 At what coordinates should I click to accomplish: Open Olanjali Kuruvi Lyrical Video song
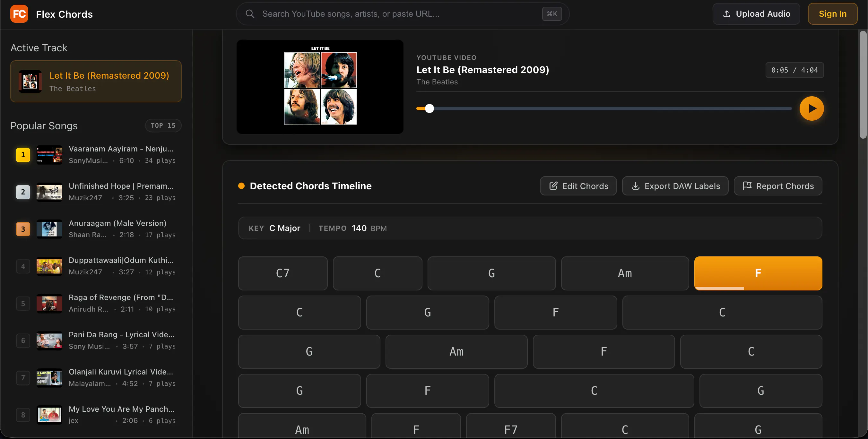[96, 378]
